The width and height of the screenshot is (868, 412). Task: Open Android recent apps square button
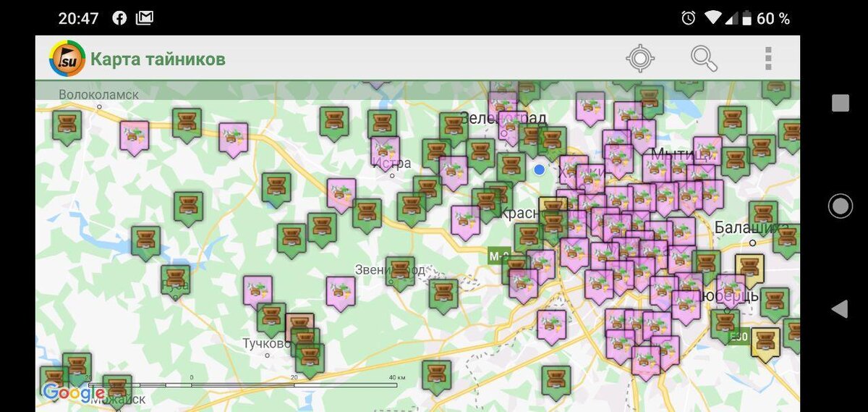pyautogui.click(x=841, y=103)
